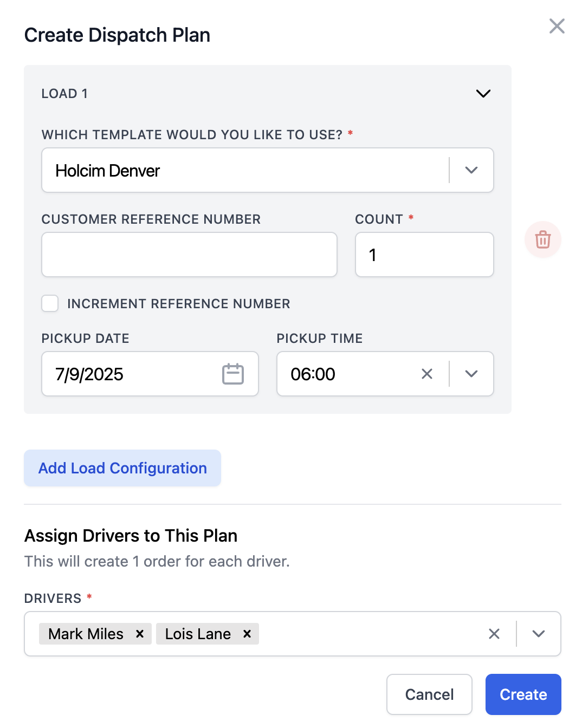
Task: Click Add Load Configuration
Action: [x=122, y=467]
